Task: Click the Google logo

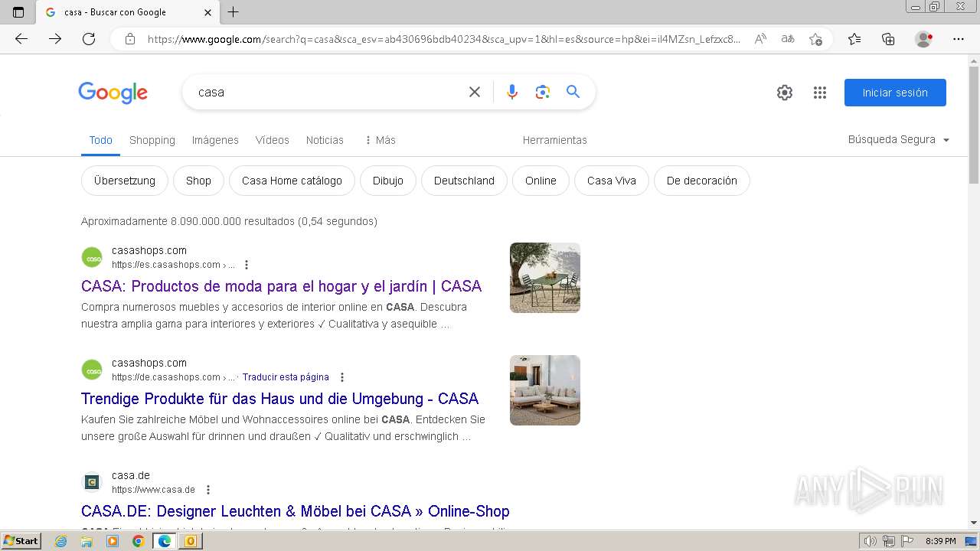Action: [x=113, y=93]
